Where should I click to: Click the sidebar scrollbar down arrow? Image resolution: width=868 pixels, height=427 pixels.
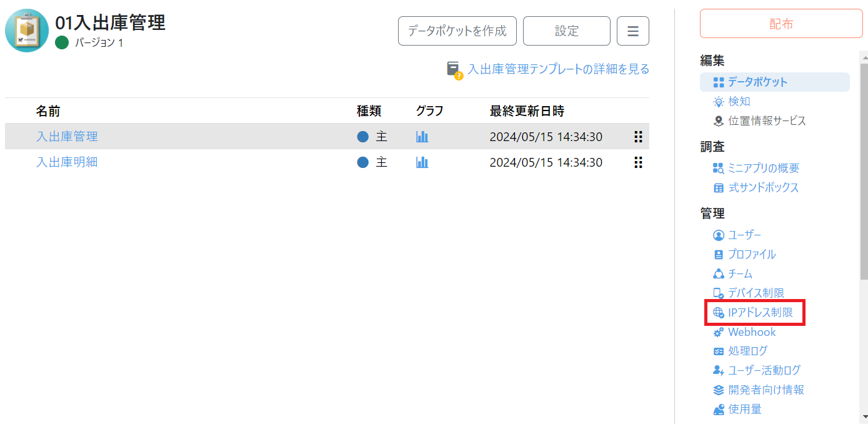point(864,417)
